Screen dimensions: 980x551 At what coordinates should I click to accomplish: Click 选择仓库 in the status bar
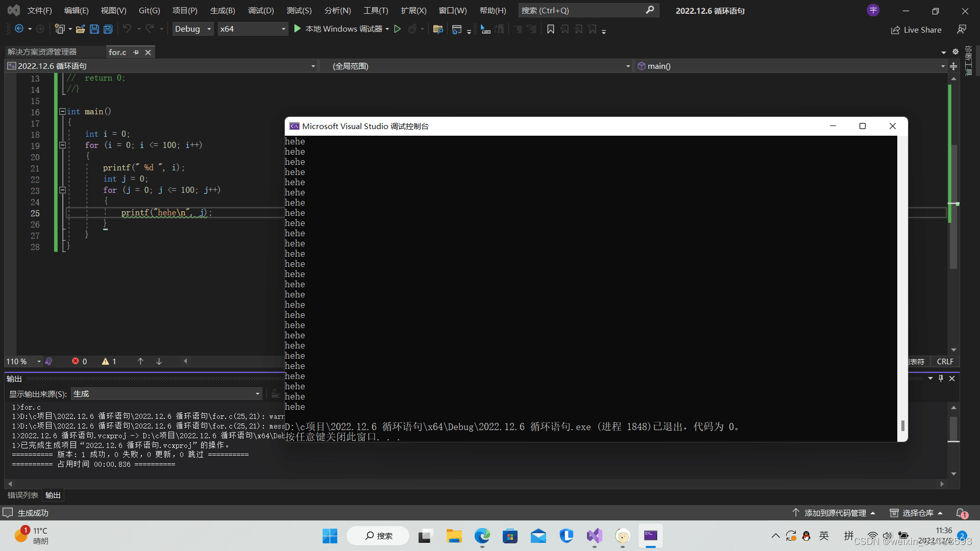[x=916, y=513]
